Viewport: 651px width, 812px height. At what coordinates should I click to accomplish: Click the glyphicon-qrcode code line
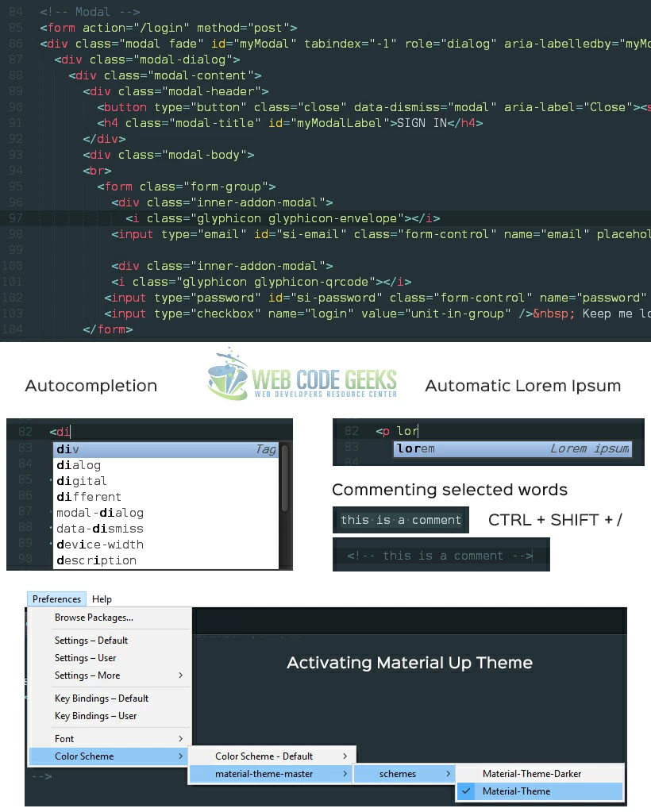[261, 282]
